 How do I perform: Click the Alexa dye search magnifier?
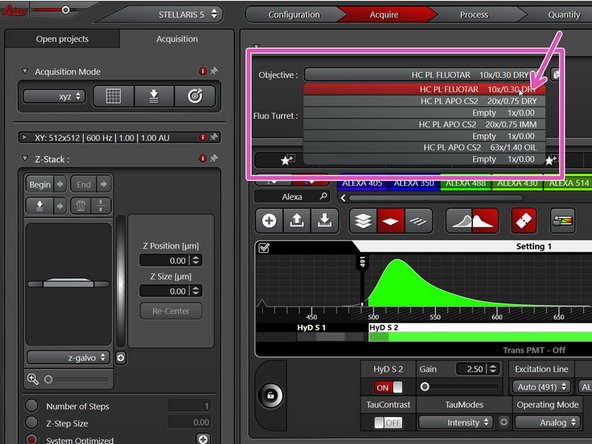[323, 196]
